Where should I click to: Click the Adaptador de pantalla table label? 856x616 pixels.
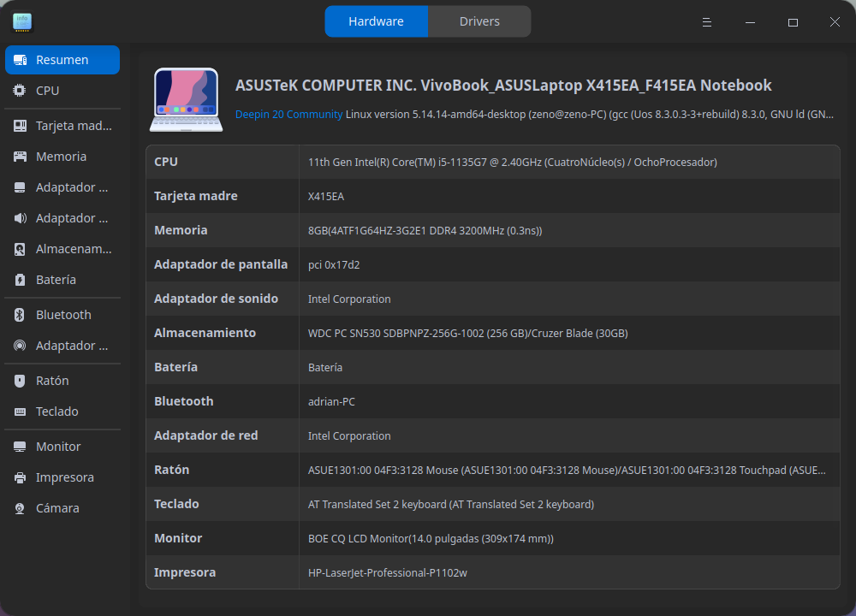click(221, 264)
